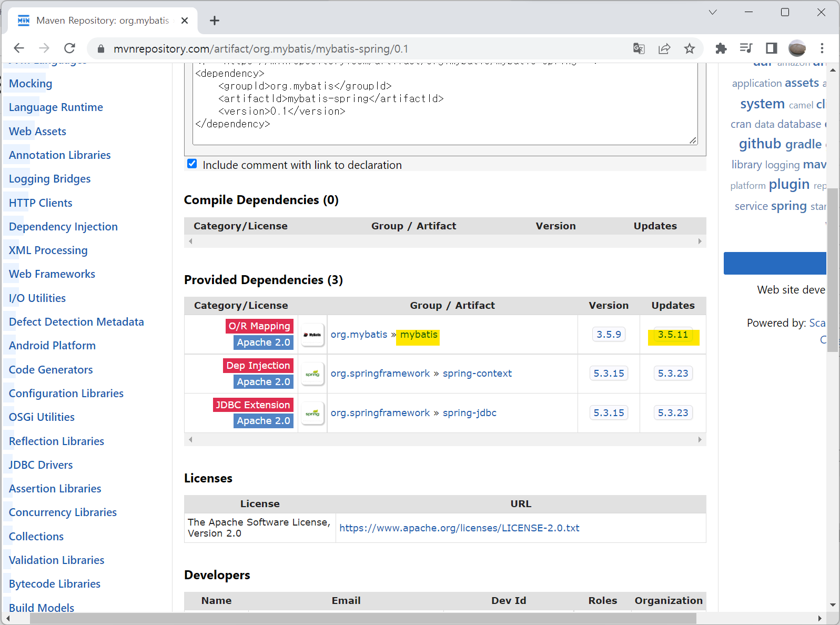Open Chrome three-dot menu
Screen dimensions: 840x625
[822, 48]
